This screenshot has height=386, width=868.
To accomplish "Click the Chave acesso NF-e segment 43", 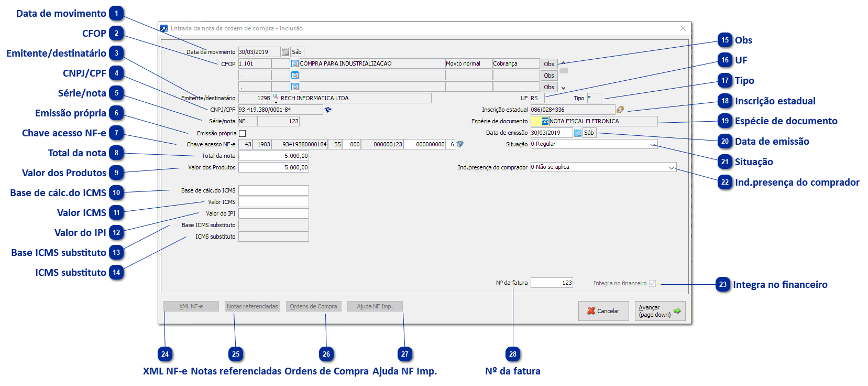I will point(246,144).
